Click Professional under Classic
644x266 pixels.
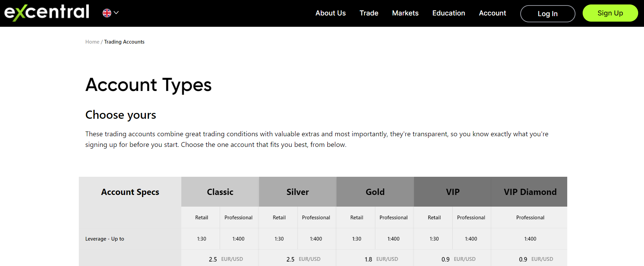click(x=239, y=218)
